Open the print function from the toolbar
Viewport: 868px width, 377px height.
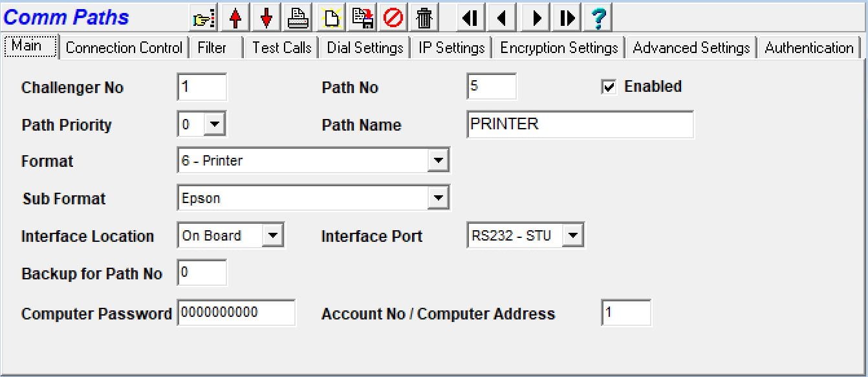[x=298, y=17]
